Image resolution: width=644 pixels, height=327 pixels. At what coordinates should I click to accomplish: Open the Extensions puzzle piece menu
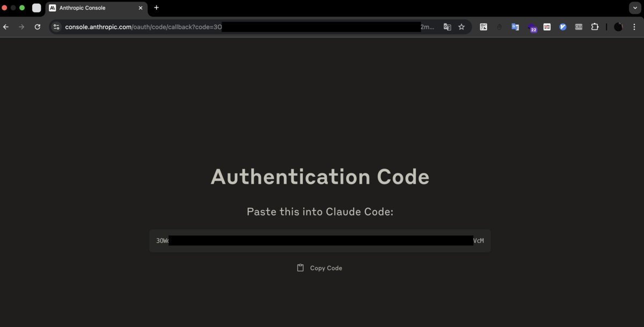(x=595, y=27)
